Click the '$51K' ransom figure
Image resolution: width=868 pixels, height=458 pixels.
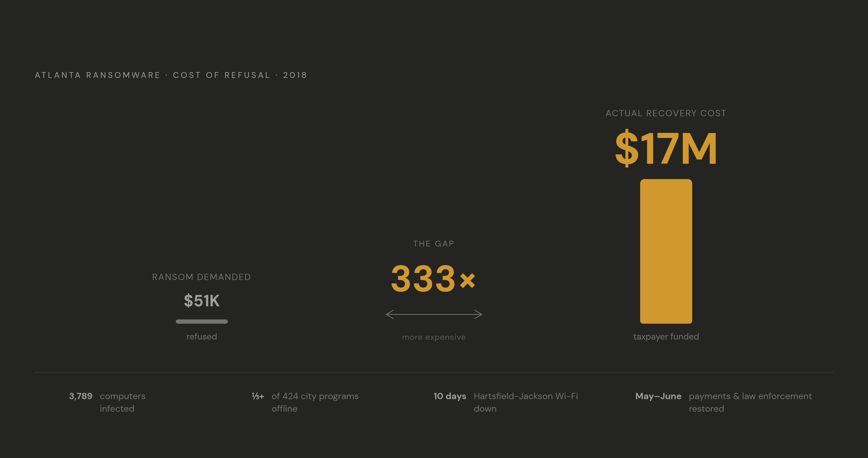point(202,301)
